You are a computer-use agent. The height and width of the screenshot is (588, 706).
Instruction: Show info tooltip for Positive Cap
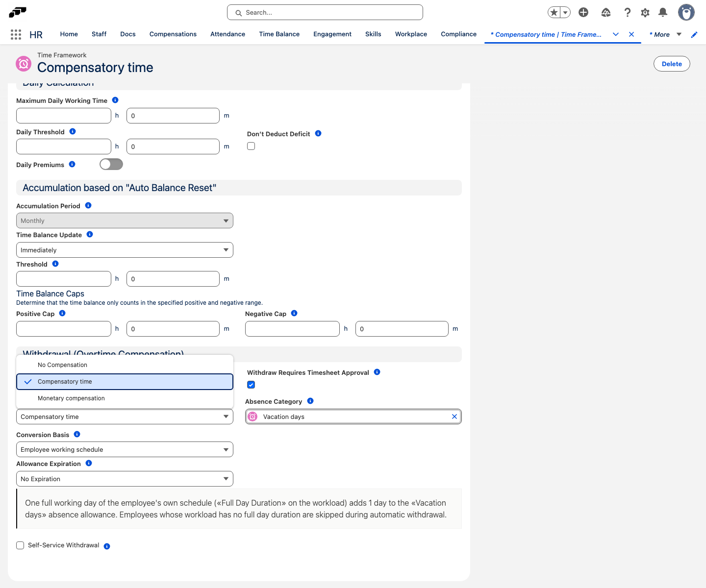(62, 313)
